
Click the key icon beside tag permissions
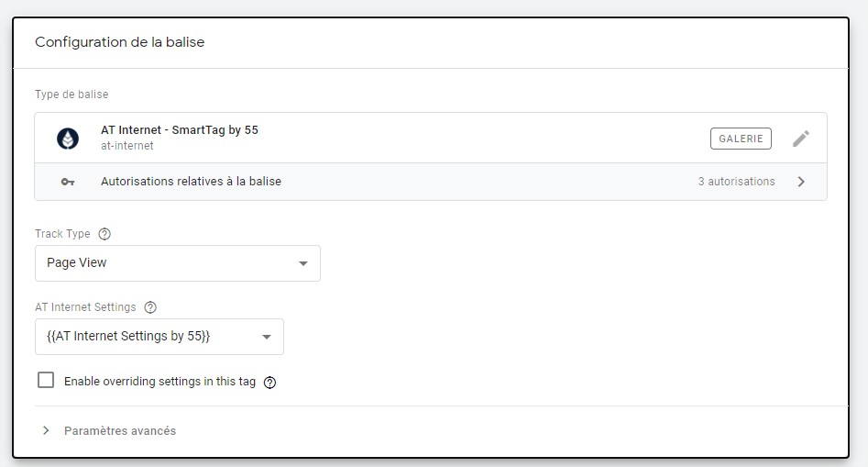tap(67, 182)
